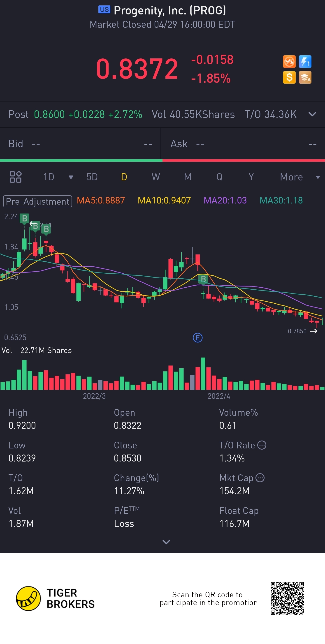Viewport: 325px width, 644px height.
Task: Tap the US market flag badge
Action: (104, 9)
